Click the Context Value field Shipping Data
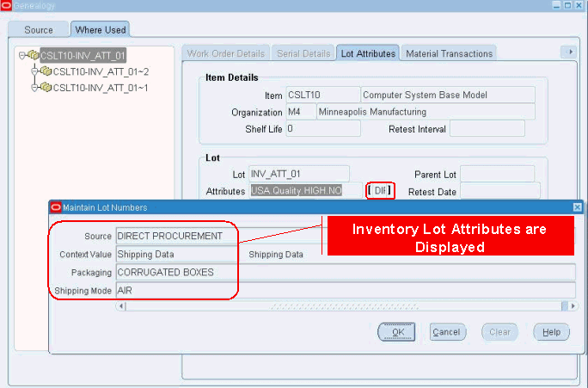 pos(176,254)
